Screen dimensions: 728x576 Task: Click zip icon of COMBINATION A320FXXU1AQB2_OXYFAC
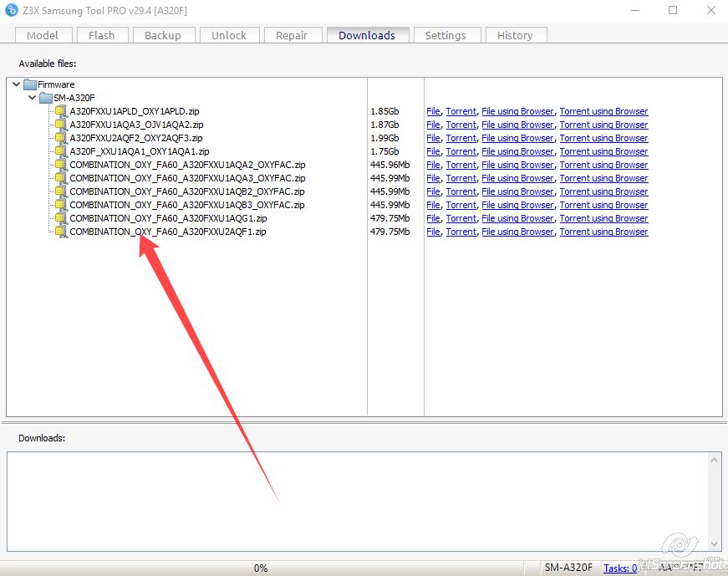point(61,191)
